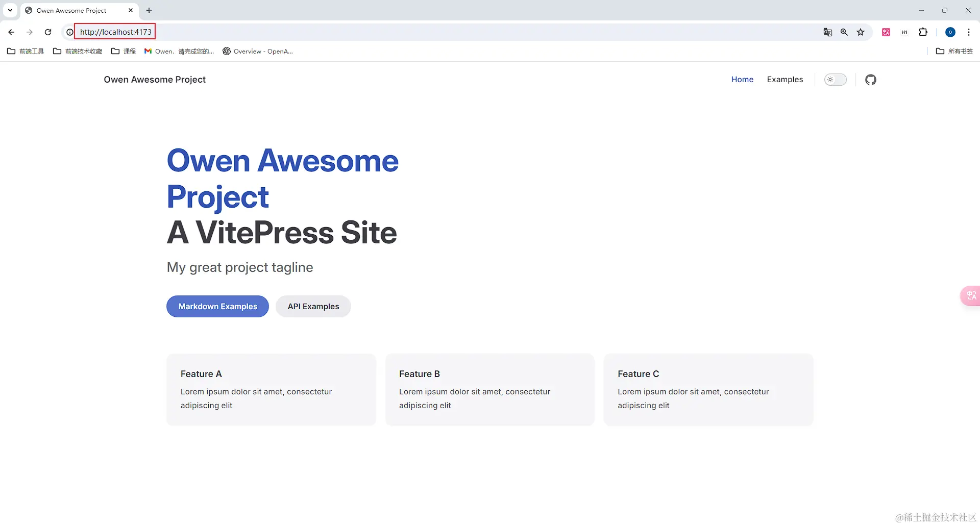Open the GitHub icon link

point(871,80)
